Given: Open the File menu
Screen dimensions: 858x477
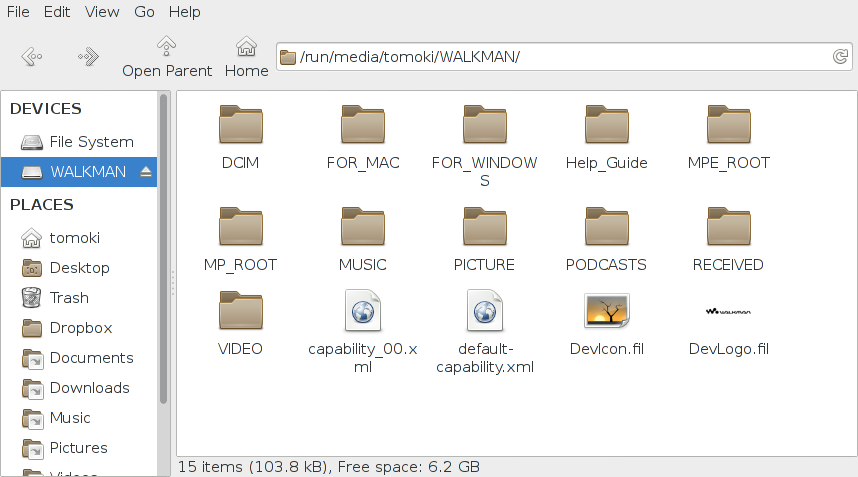Looking at the screenshot, I should (x=18, y=11).
